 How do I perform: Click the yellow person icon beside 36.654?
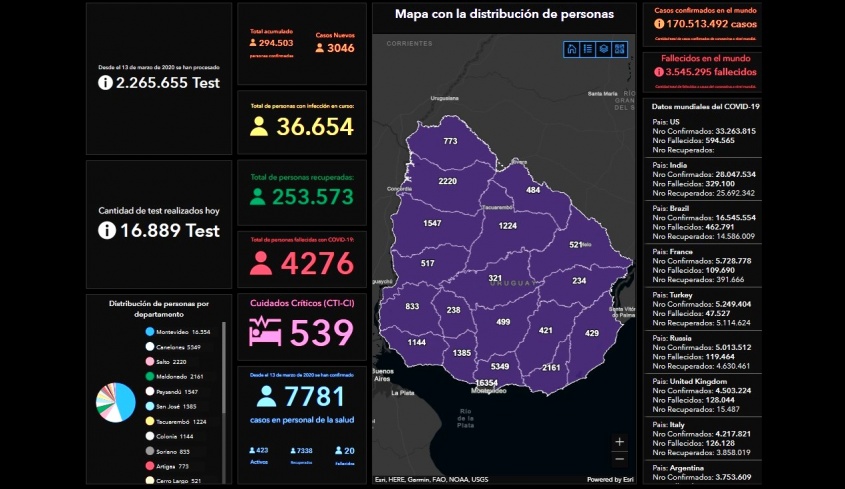(259, 127)
